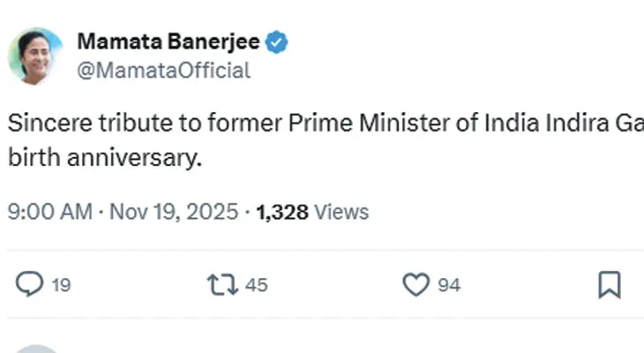Click the 9:00 AM timestamp
Screen dimensions: 644x353
tap(49, 212)
